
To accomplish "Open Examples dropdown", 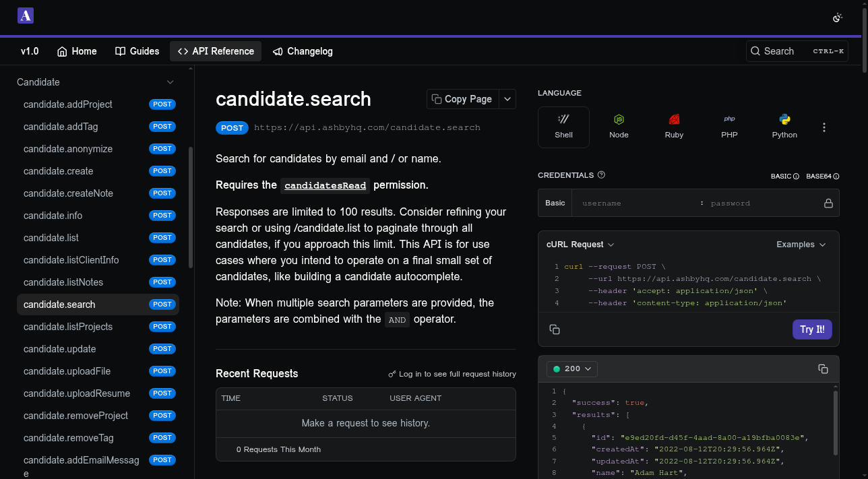I will [801, 245].
